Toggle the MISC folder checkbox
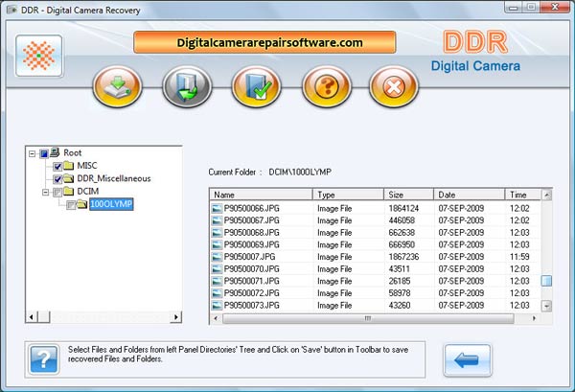 pyautogui.click(x=57, y=167)
